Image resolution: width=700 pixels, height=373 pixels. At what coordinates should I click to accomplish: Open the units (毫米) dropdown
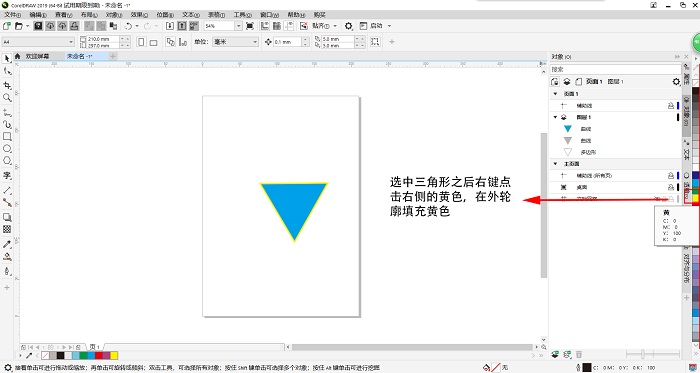click(255, 42)
